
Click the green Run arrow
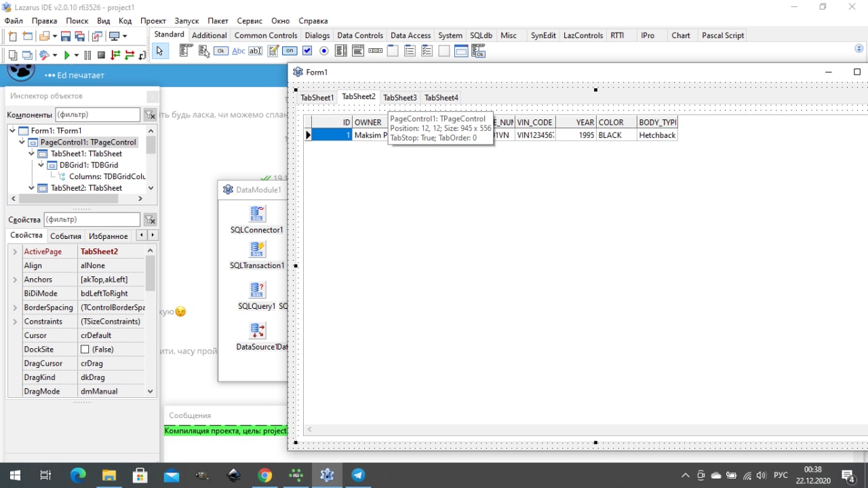pos(67,55)
